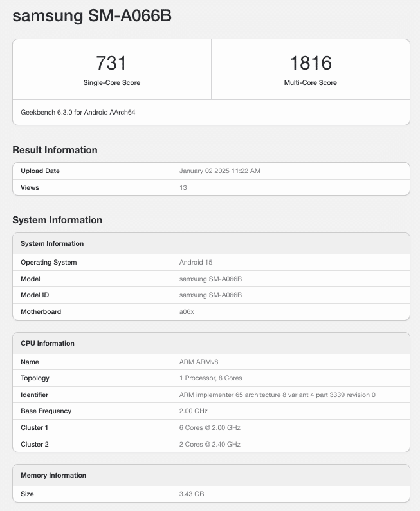Click the 1816 multi-core score value
420x511 pixels.
[x=311, y=62]
